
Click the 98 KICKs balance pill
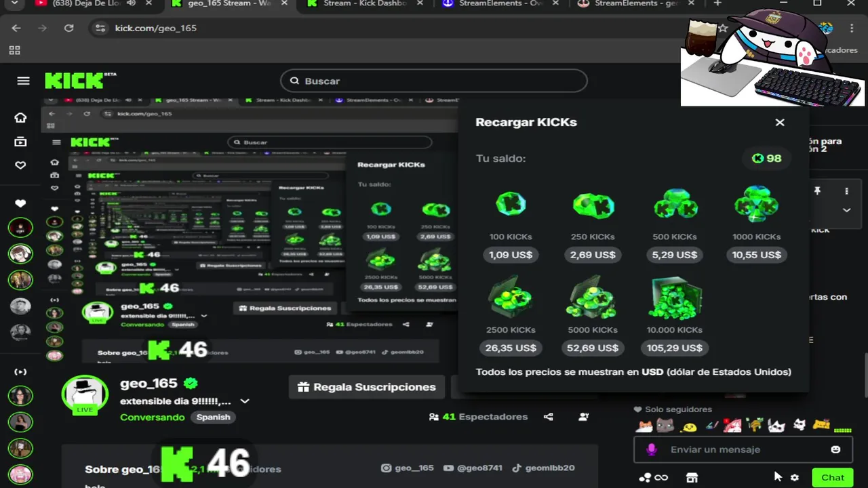[x=767, y=159]
